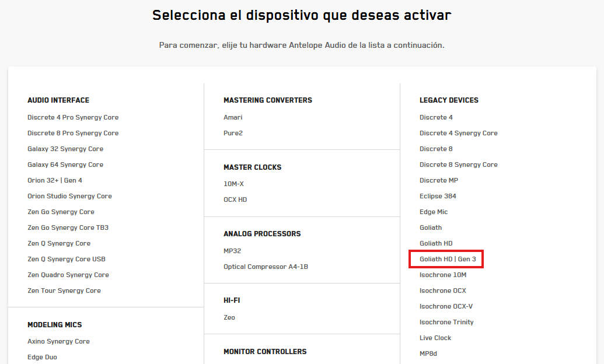Select the MP32 analog processor
The width and height of the screenshot is (604, 364).
[x=232, y=251]
